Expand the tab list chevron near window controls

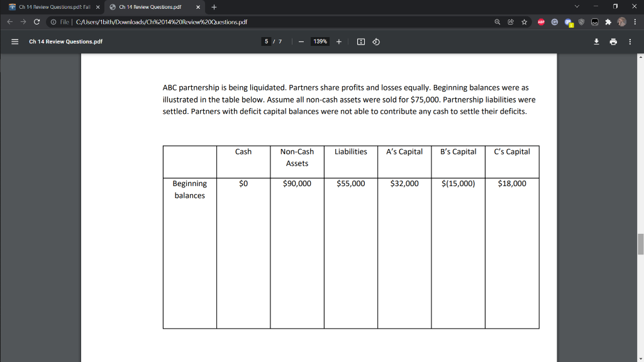point(576,6)
